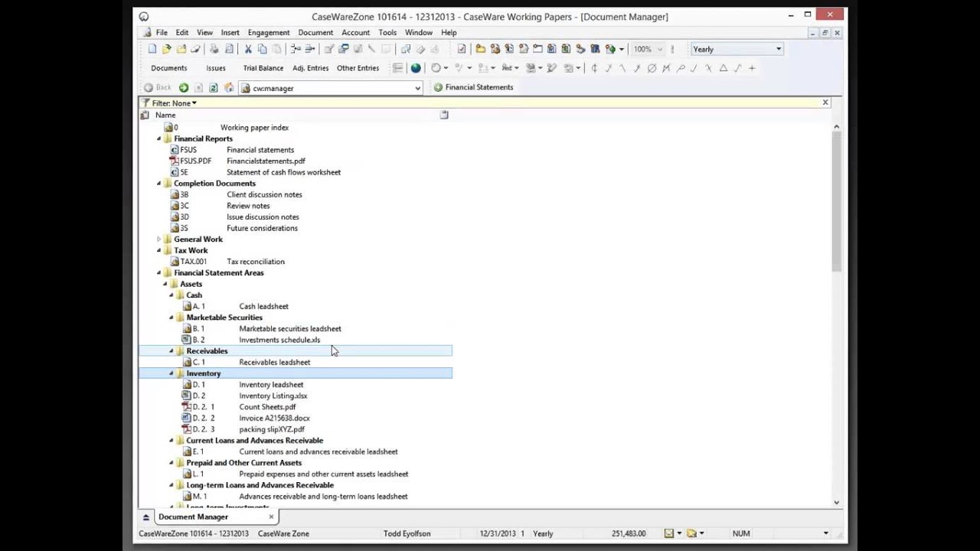Click the plus tickmark icon
980x551 pixels.
click(752, 68)
